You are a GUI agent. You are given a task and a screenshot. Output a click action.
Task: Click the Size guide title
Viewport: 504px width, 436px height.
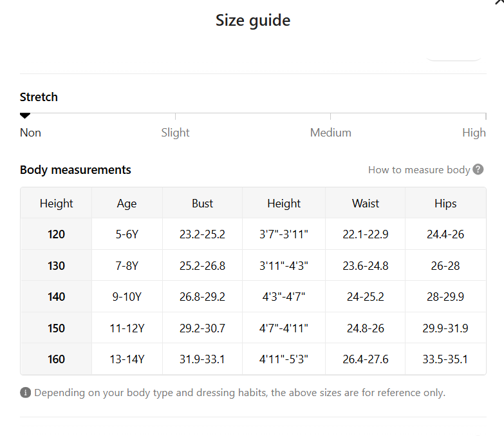click(x=253, y=21)
